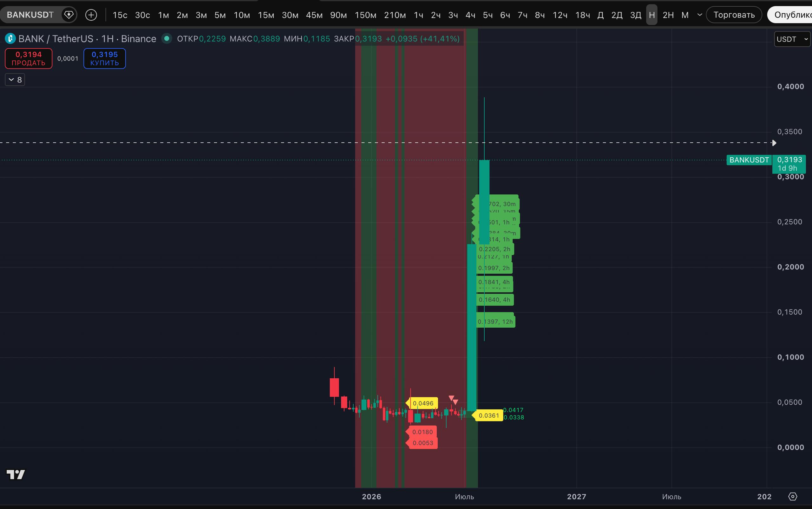
Task: Click the green 0.1841, 4h level label
Action: click(494, 282)
